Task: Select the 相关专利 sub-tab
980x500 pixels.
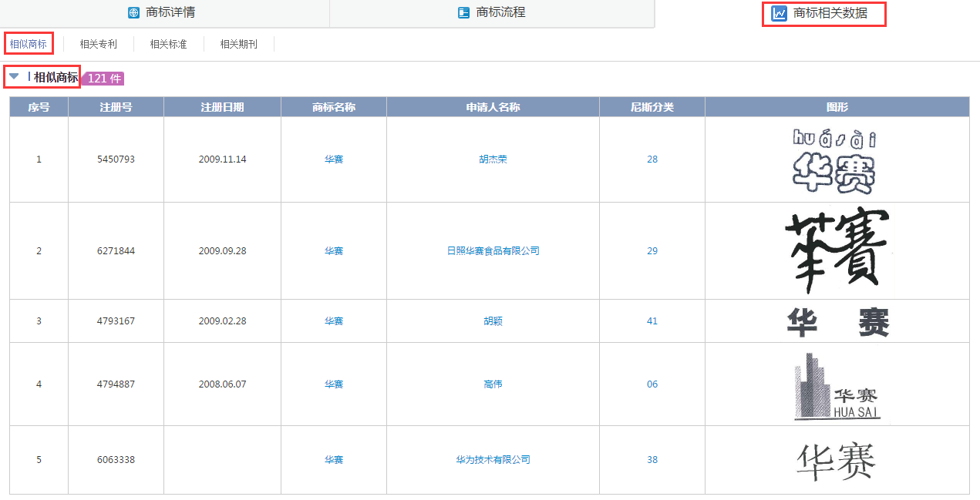Action: coord(99,45)
